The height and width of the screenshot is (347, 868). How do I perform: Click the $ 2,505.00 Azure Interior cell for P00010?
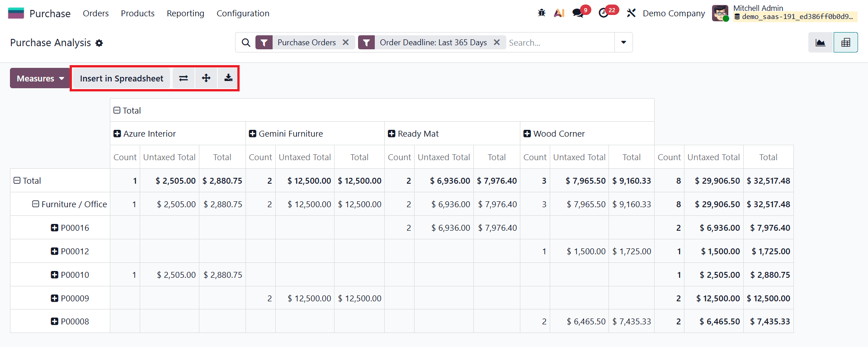click(x=170, y=275)
